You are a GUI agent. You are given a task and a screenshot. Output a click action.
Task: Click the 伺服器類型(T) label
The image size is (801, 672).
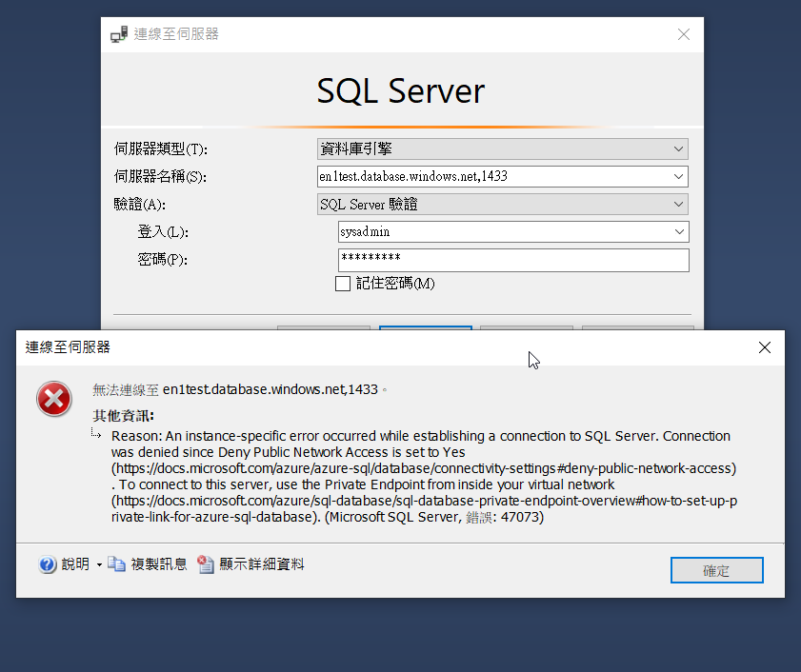(x=160, y=149)
